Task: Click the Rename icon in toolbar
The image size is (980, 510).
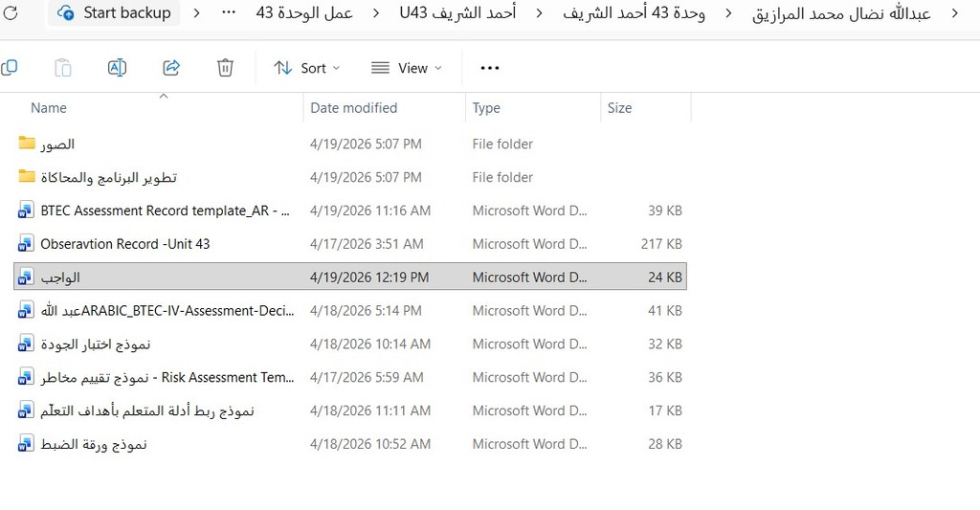Action: click(117, 68)
